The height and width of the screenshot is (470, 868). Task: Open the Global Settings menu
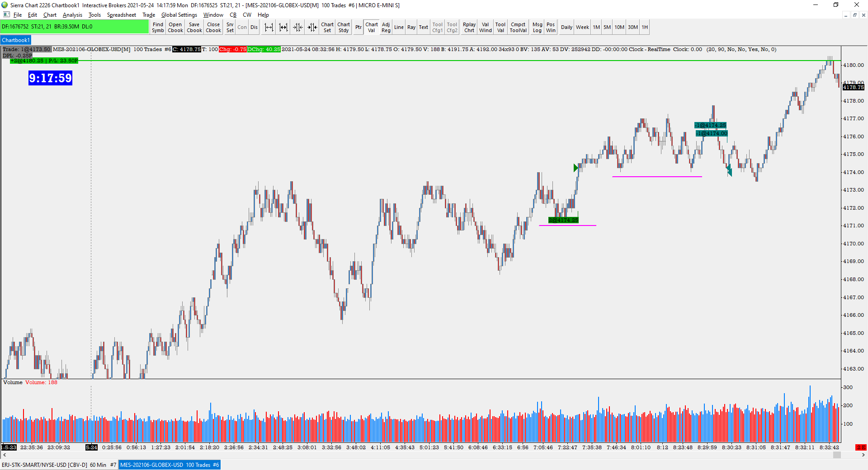point(179,15)
